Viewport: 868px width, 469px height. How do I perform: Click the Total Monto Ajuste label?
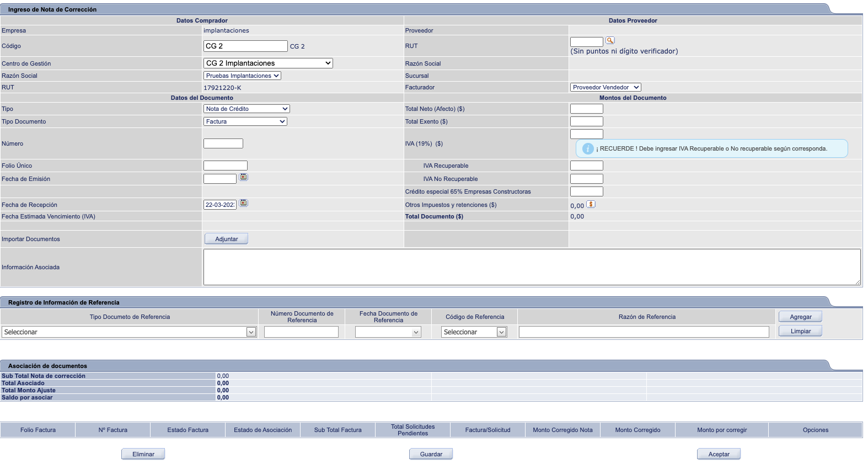[29, 390]
